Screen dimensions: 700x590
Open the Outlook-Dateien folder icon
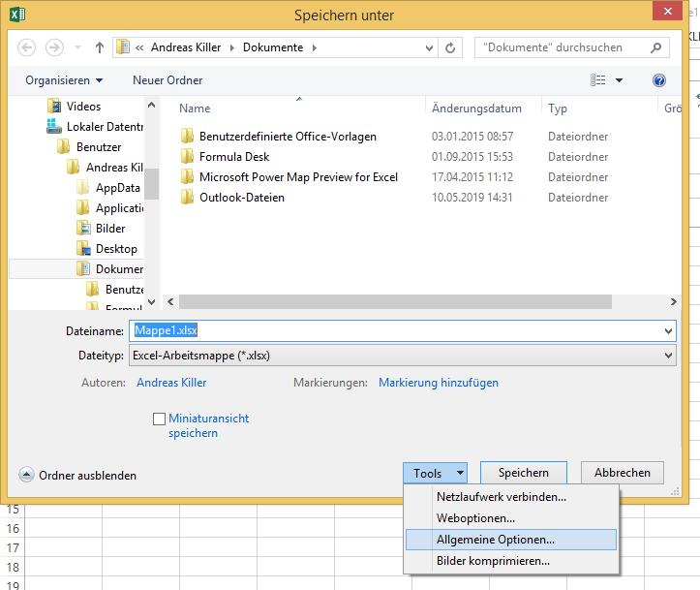coord(188,198)
